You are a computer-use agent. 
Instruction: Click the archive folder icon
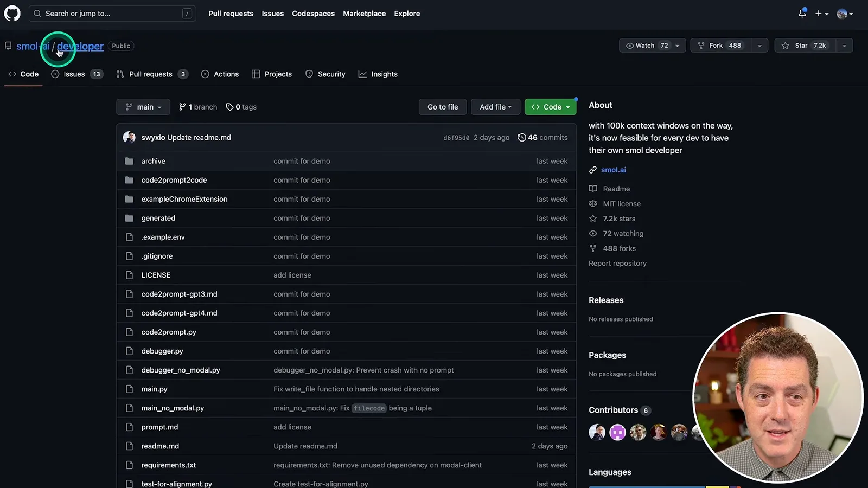click(129, 161)
